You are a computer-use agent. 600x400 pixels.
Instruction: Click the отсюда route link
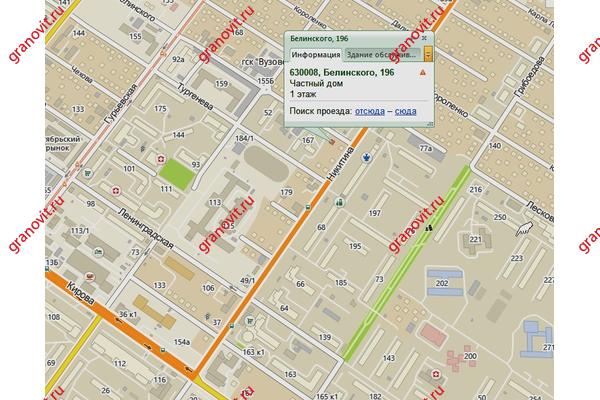pyautogui.click(x=370, y=111)
